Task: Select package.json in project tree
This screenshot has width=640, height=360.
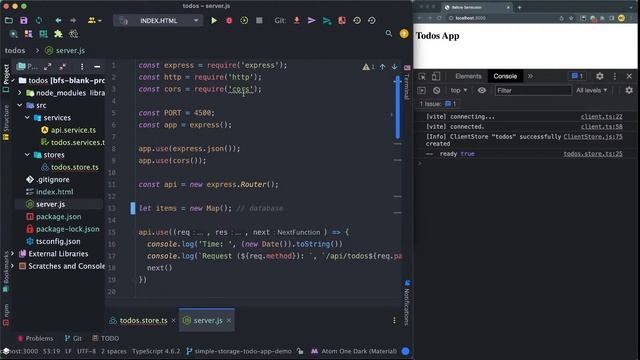Action: pyautogui.click(x=58, y=216)
